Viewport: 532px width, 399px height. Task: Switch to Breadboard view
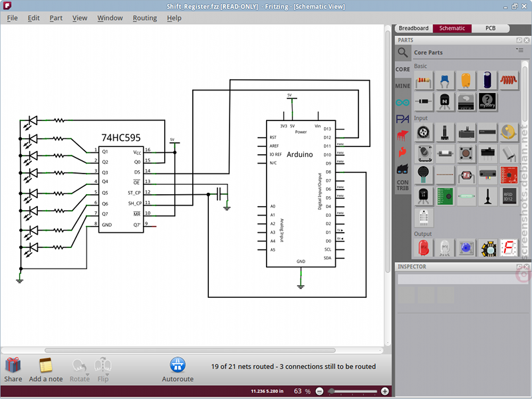click(414, 28)
